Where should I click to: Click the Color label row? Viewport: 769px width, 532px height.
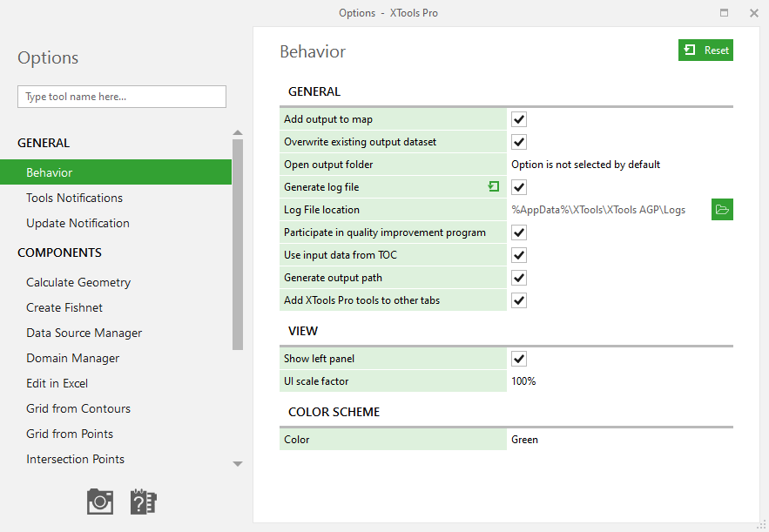(393, 440)
